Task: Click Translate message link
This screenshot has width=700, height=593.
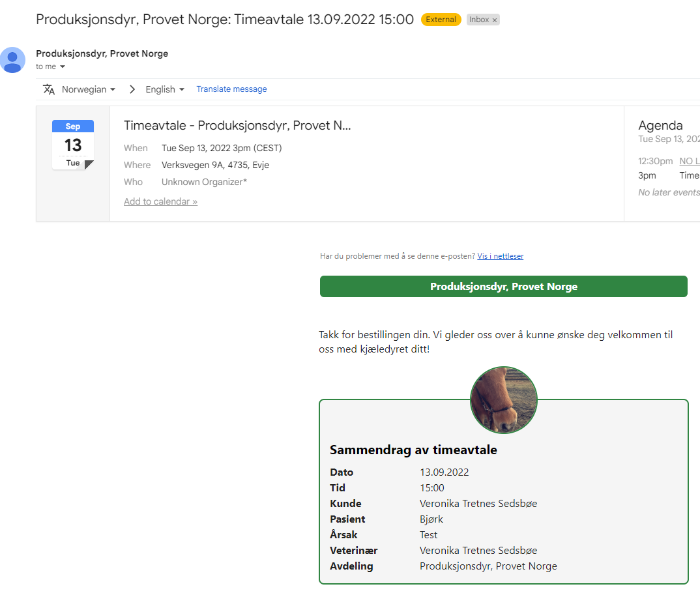Action: click(x=231, y=89)
